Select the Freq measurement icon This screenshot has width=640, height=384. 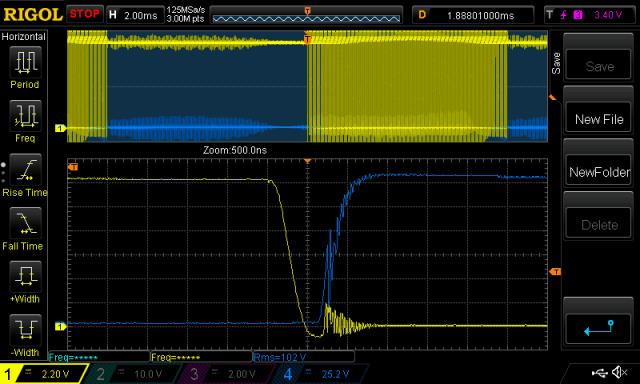(25, 115)
